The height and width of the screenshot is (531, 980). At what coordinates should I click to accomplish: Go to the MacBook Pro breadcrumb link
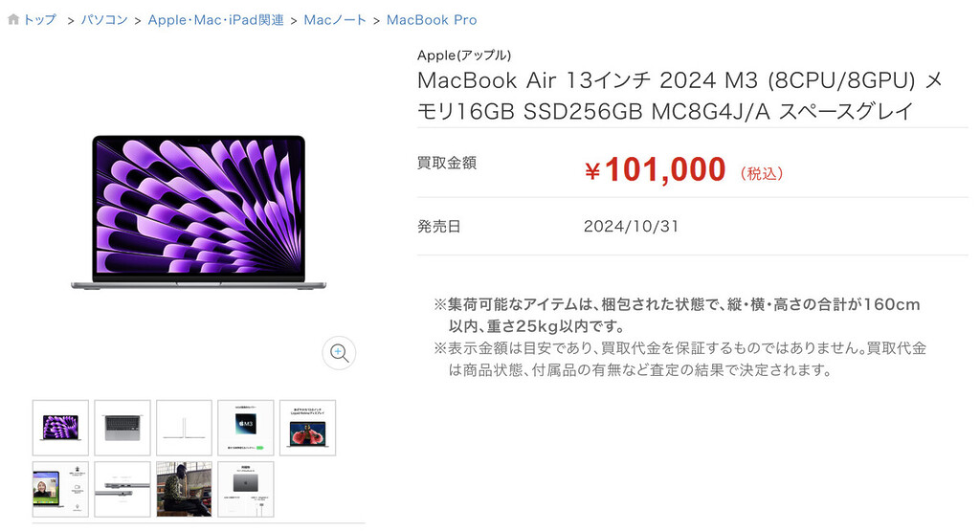(x=432, y=20)
